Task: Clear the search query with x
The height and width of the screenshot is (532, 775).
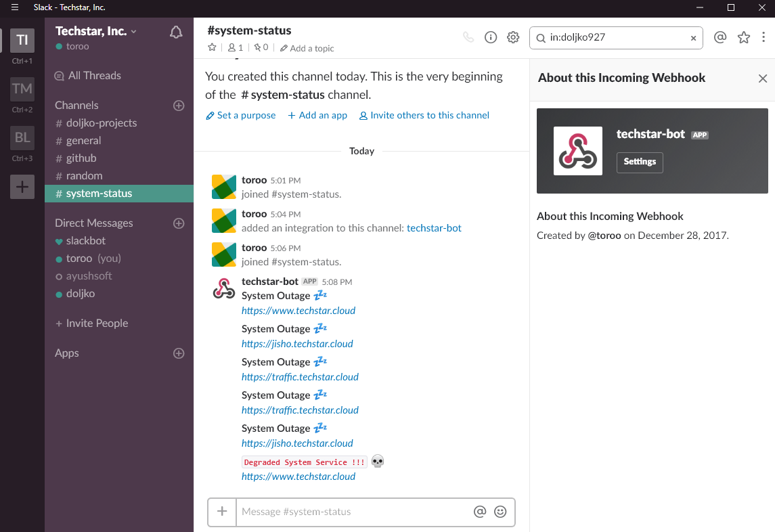Action: pos(693,38)
